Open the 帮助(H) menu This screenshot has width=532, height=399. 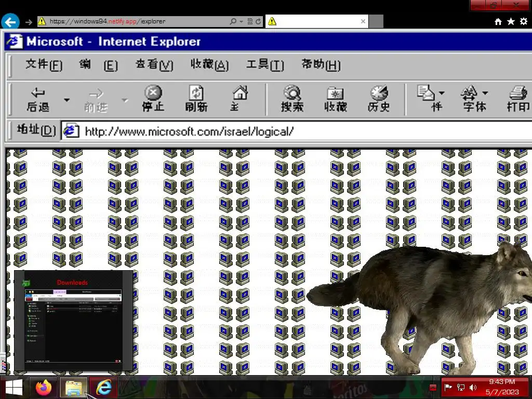click(321, 64)
